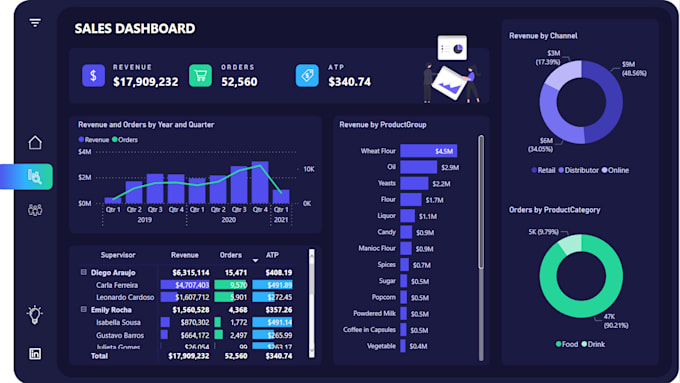Click the shopping cart Orders icon
This screenshot has width=680, height=383.
(200, 75)
